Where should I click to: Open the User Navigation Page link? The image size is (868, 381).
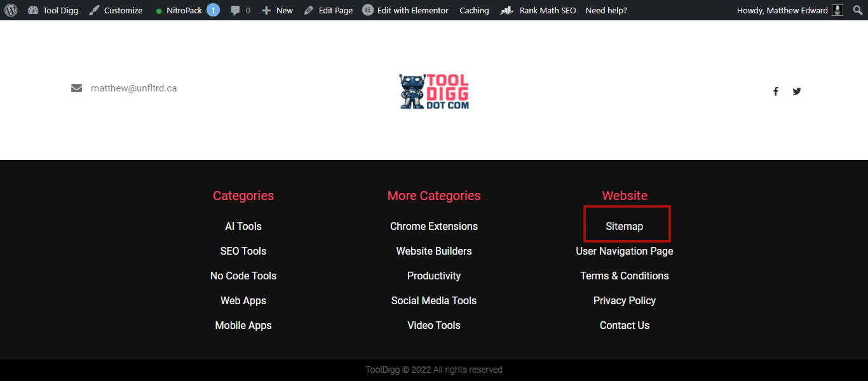pos(625,251)
